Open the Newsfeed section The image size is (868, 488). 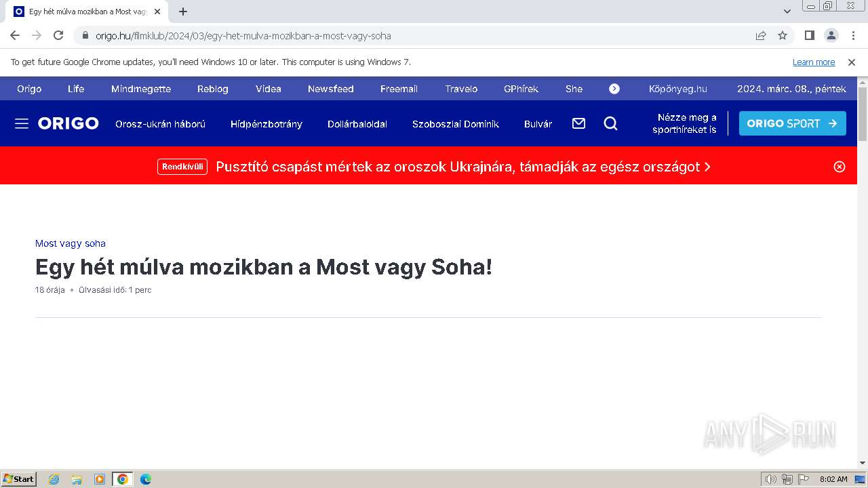tap(331, 89)
